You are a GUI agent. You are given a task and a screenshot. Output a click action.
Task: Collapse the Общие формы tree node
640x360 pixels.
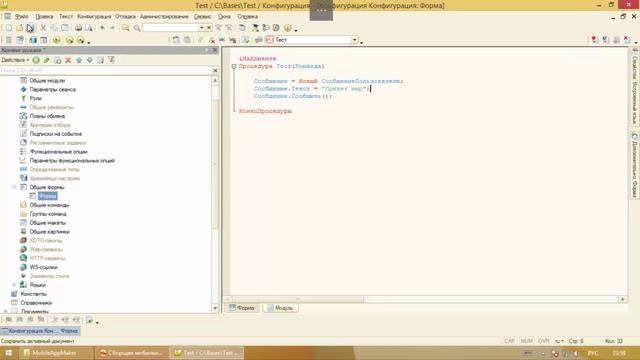coord(14,187)
